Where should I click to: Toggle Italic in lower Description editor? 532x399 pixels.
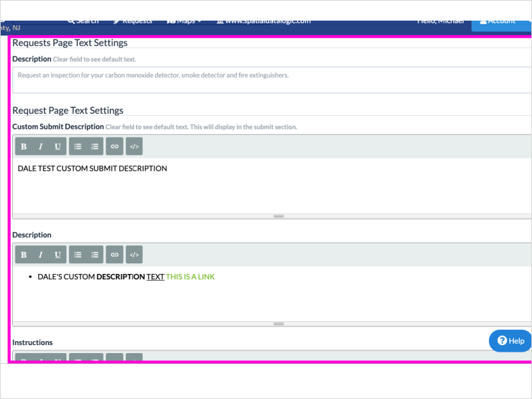point(41,255)
